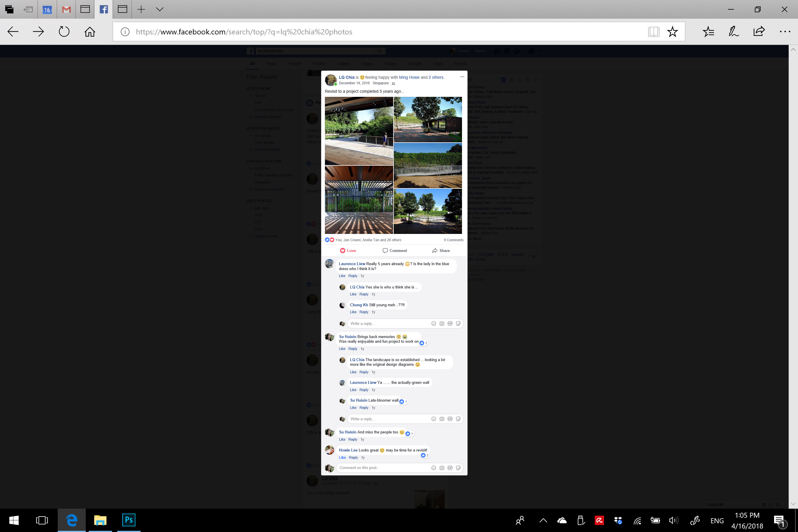Image resolution: width=798 pixels, height=532 pixels.
Task: Open Edge reading view icon
Action: click(x=653, y=32)
